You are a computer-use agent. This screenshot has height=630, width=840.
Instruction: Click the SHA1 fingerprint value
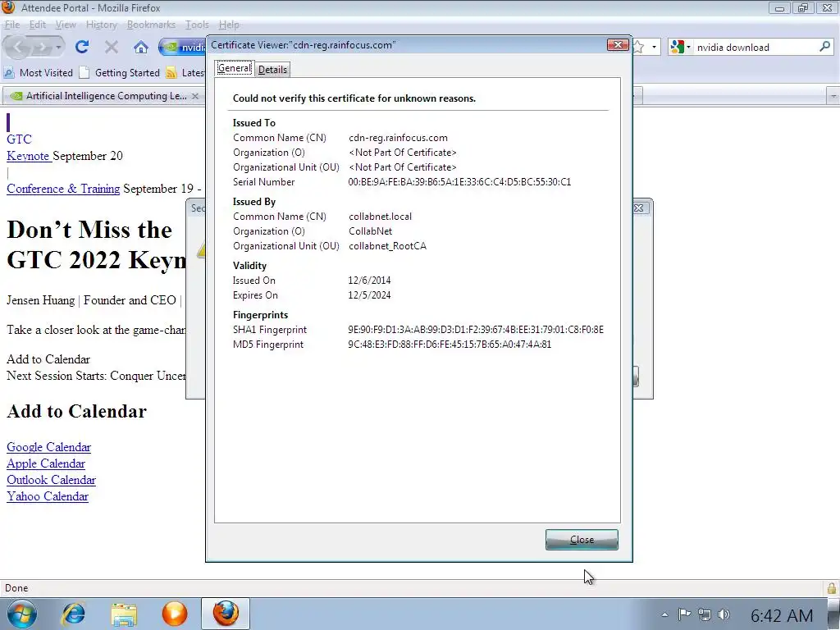point(476,330)
